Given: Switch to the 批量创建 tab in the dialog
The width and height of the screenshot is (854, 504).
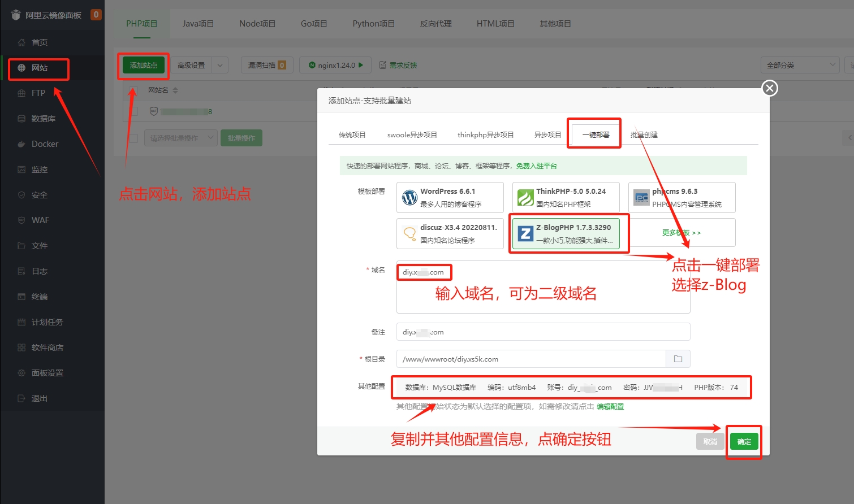Looking at the screenshot, I should pyautogui.click(x=645, y=134).
